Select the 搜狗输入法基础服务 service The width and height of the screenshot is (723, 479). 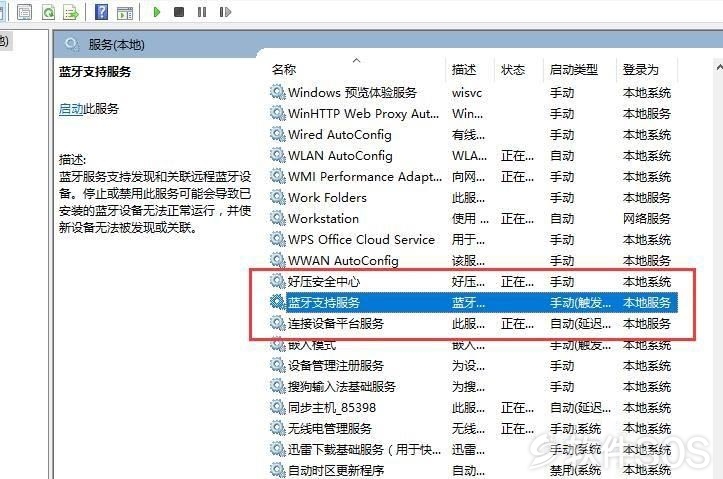point(473,386)
